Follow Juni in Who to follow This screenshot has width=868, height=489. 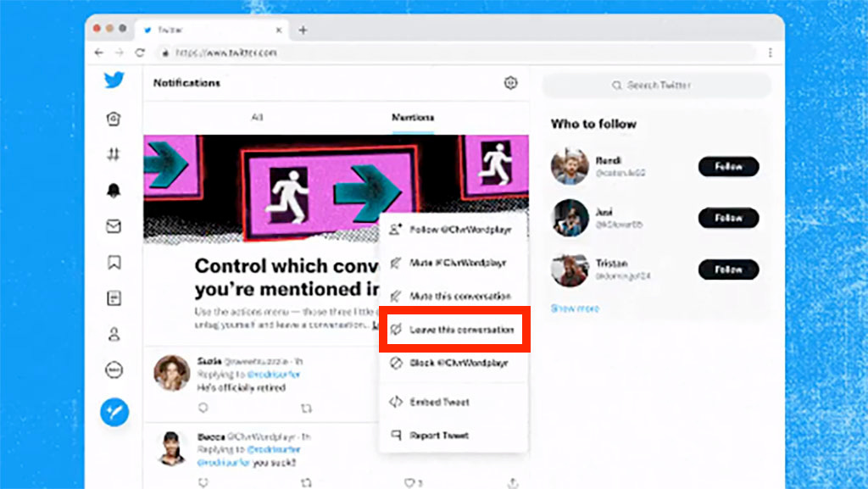pos(728,218)
